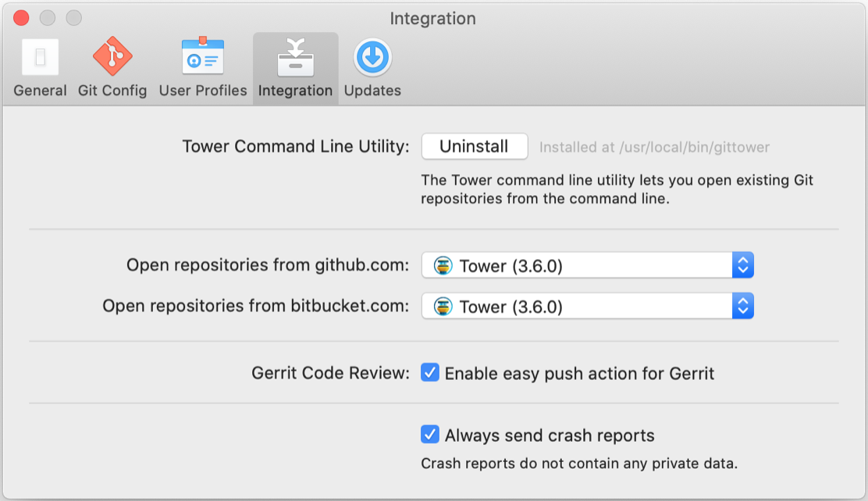
Task: Select the User Profiles ID card icon
Action: [x=203, y=57]
